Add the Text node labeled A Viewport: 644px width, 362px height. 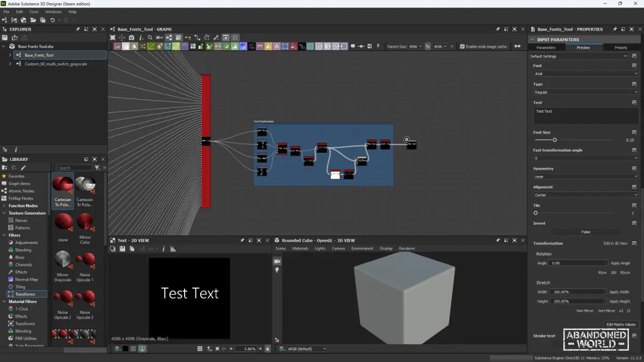(x=276, y=47)
